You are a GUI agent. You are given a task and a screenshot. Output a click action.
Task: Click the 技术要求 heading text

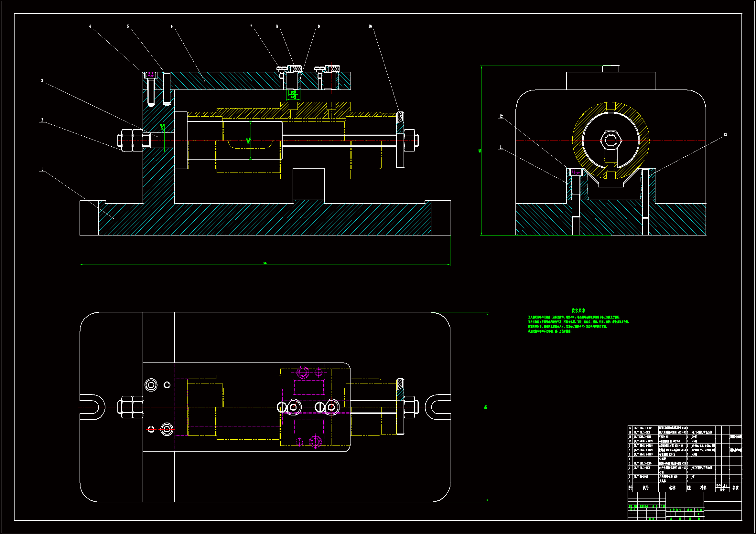click(578, 310)
